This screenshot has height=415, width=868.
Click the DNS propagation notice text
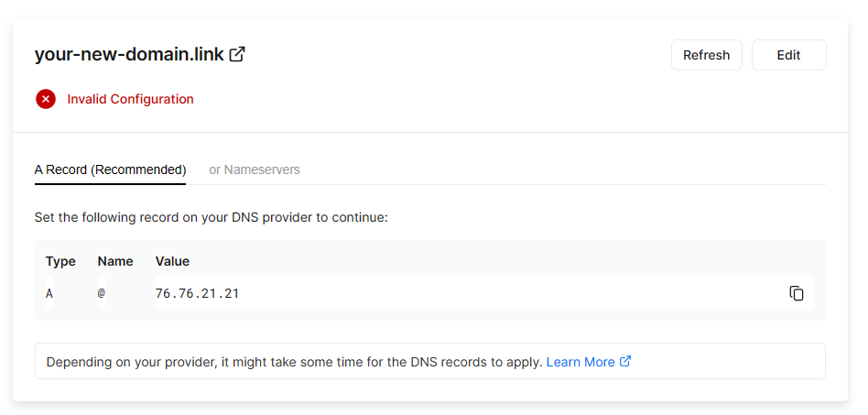pos(294,362)
